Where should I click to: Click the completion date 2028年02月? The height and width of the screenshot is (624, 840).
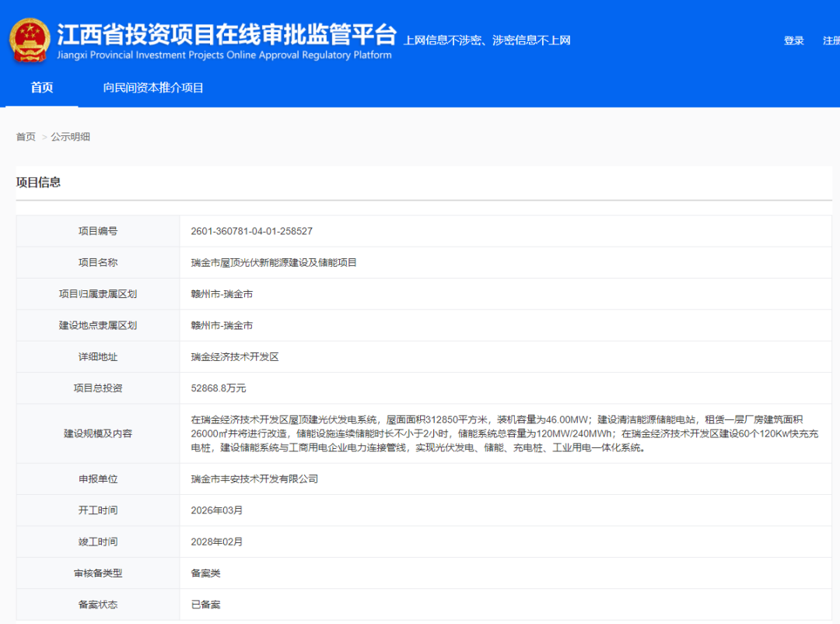pos(217,542)
